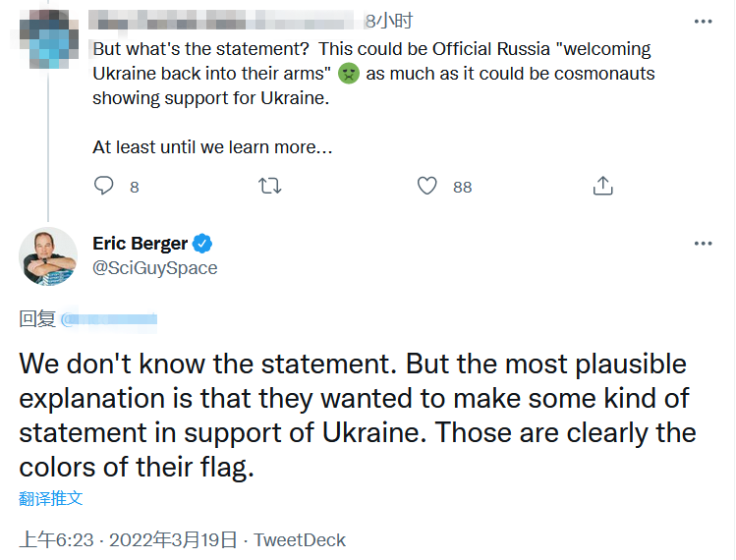Click the blurred username of top tweet
This screenshot has height=560, width=736.
point(221,21)
